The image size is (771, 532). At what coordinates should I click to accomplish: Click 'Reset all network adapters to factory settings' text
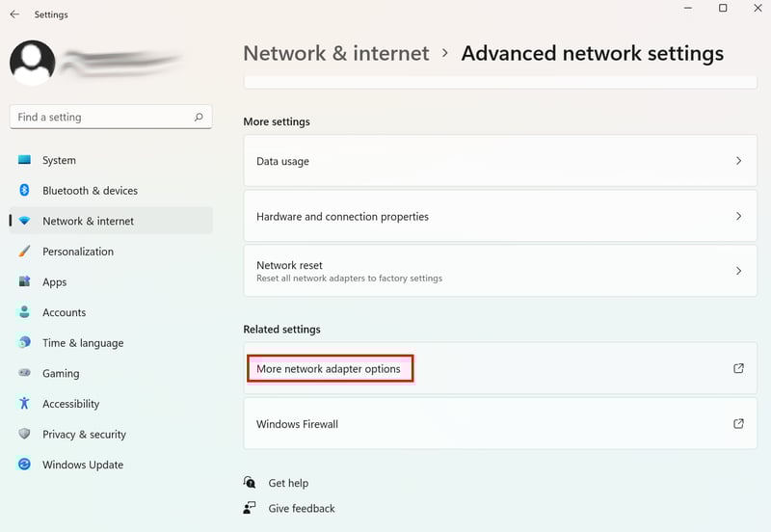(x=349, y=279)
